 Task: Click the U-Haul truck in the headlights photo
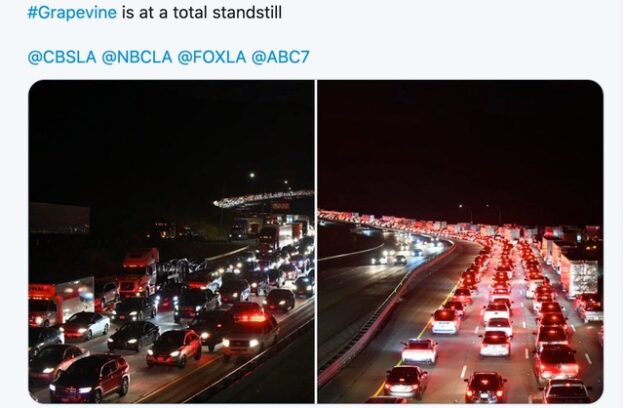pos(60,301)
